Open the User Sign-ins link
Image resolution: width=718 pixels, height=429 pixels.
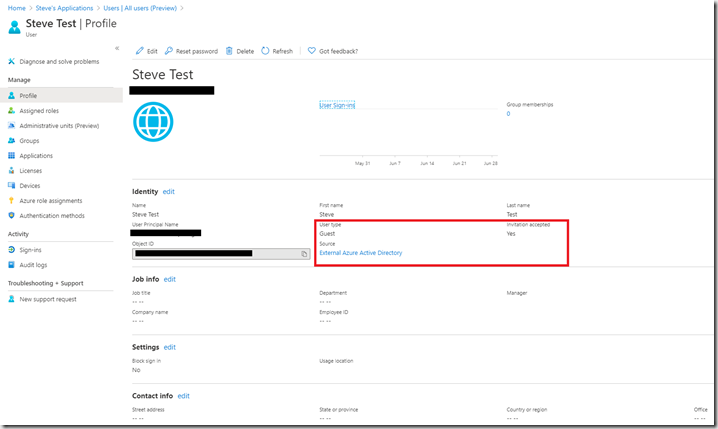337,105
